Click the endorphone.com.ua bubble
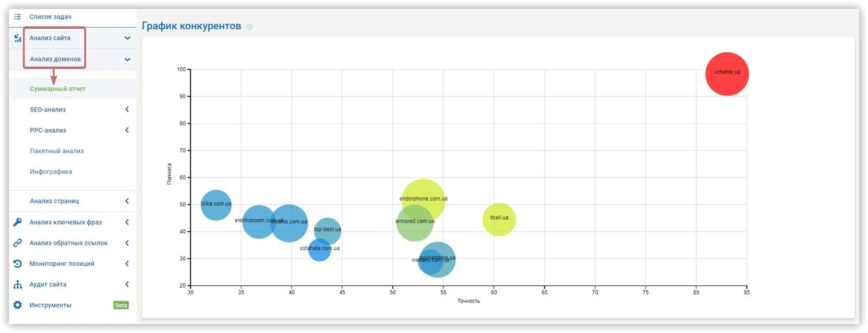This screenshot has height=333, width=868. [423, 200]
